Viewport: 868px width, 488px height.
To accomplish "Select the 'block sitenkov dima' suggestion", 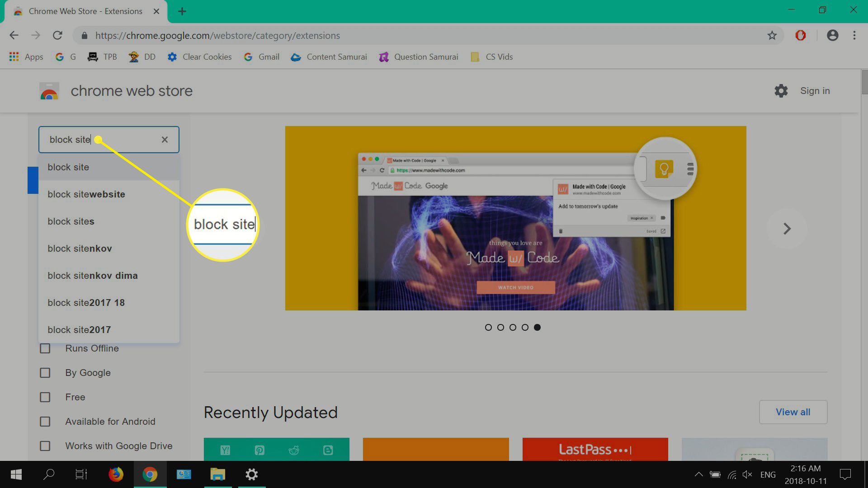I will (x=109, y=276).
